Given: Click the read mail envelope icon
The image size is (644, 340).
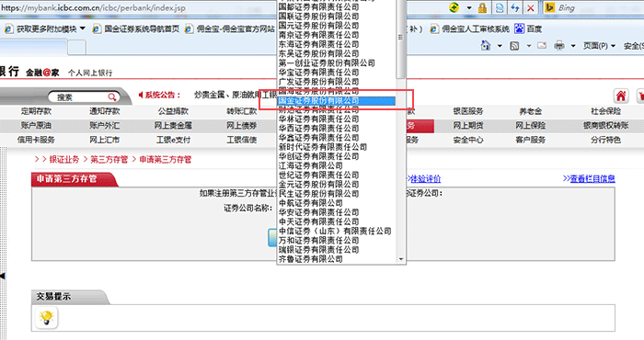Looking at the screenshot, I should [x=542, y=46].
